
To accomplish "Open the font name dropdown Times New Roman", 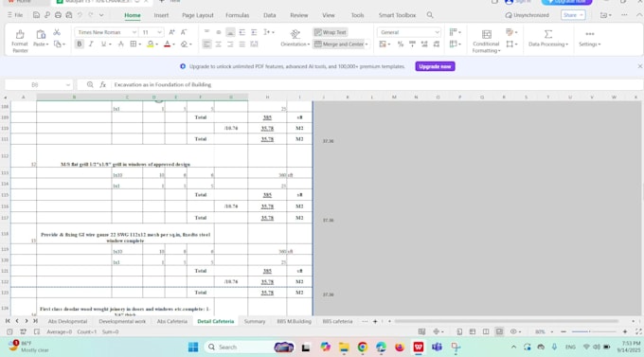I will point(134,32).
